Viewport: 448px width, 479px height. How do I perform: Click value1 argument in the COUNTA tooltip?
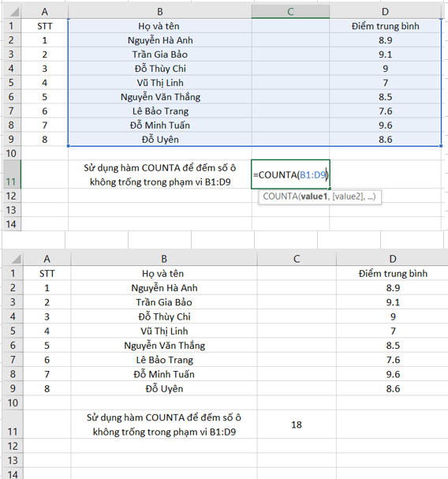pyautogui.click(x=314, y=196)
